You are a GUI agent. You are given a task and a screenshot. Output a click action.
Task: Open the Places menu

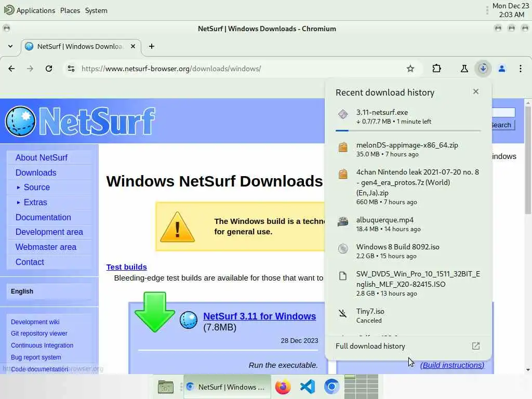70,10
